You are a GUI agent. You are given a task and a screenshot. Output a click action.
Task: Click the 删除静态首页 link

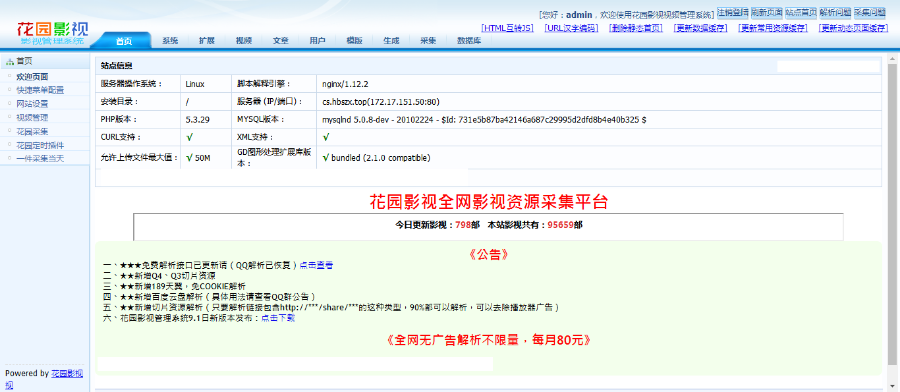pyautogui.click(x=635, y=28)
